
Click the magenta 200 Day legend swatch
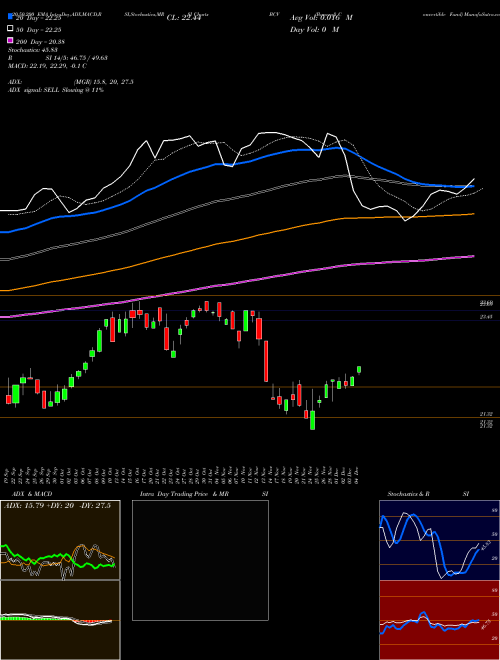pyautogui.click(x=10, y=40)
